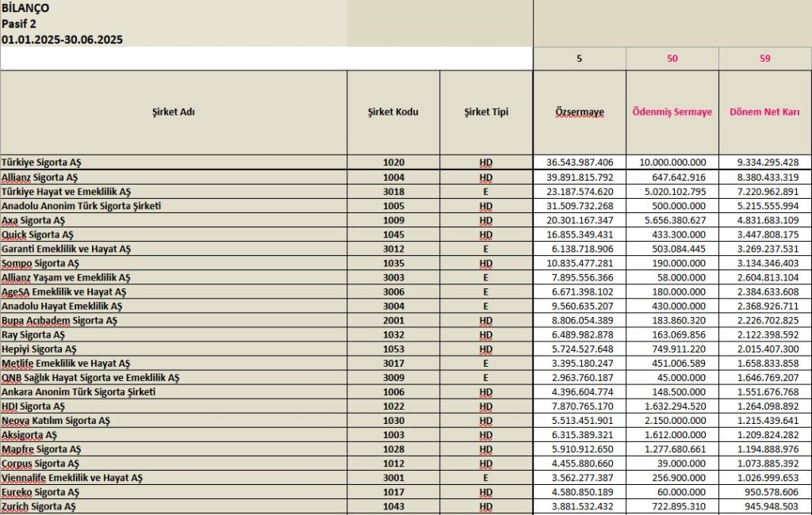Select Özsermaye value 10.835.477.281
Screen dimensions: 812x515
tap(580, 264)
